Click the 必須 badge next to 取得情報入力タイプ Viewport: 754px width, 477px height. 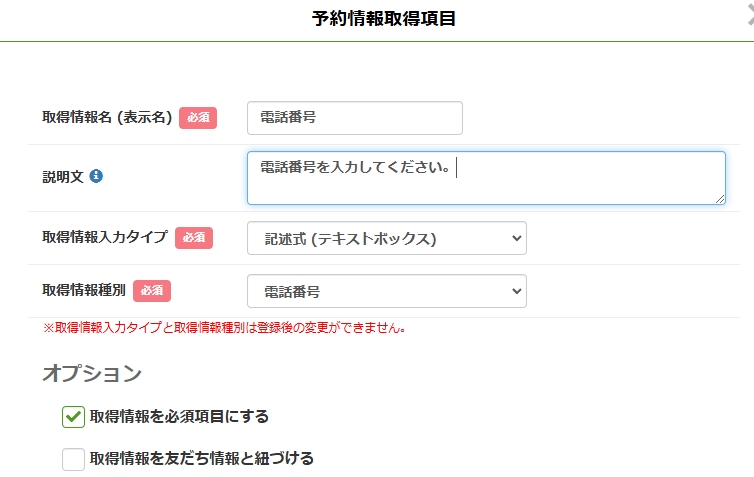coord(194,238)
